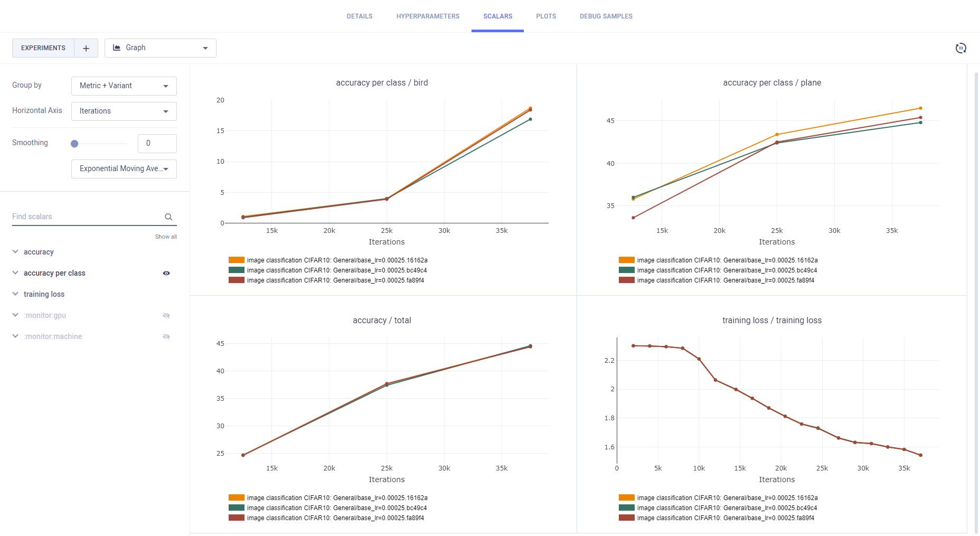Open the Exponential Moving Average smoothing dropdown
Viewport: 980px width, 536px height.
click(x=124, y=168)
